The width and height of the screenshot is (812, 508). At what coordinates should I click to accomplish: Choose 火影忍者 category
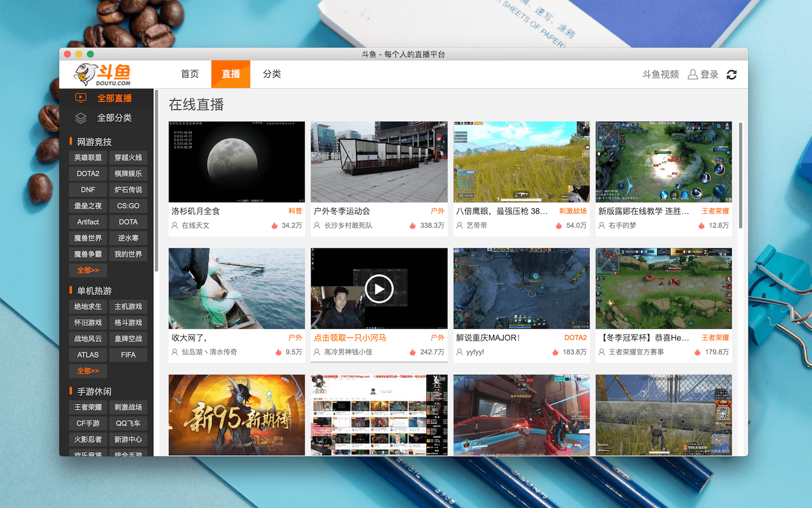coord(88,440)
